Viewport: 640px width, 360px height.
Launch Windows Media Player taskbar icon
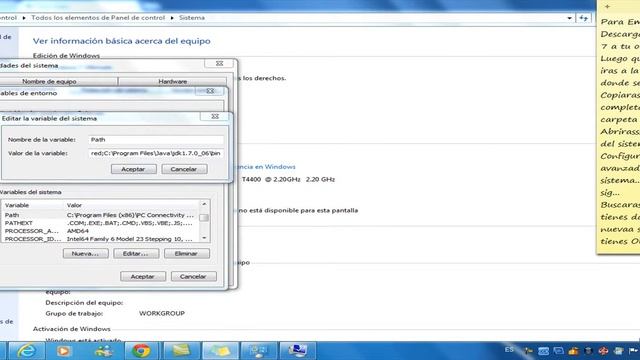64,351
